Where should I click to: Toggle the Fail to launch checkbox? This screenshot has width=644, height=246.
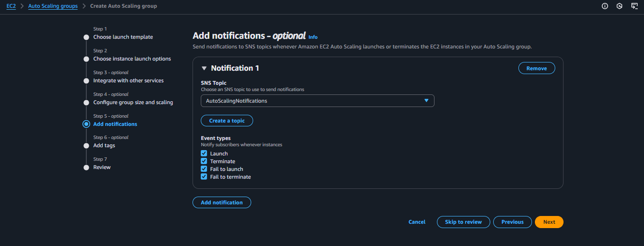click(x=204, y=169)
